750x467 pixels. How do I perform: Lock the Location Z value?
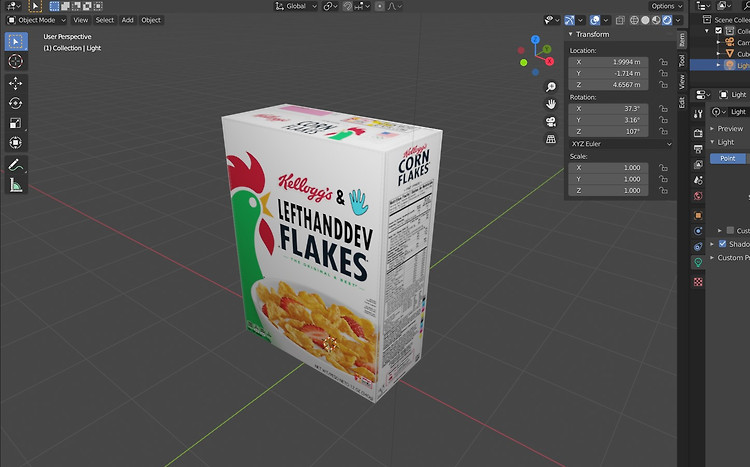663,85
